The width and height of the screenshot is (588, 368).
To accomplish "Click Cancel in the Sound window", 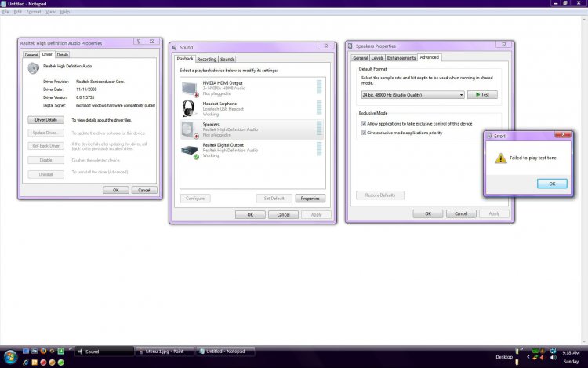I will [283, 214].
